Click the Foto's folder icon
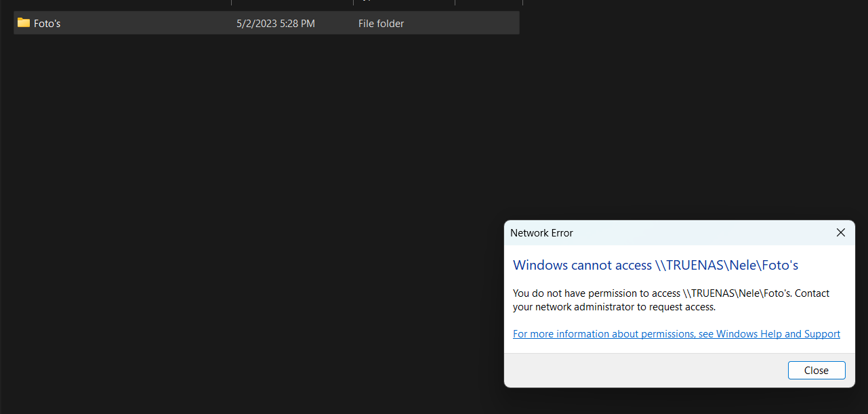Screen dimensions: 868x414 [x=24, y=23]
